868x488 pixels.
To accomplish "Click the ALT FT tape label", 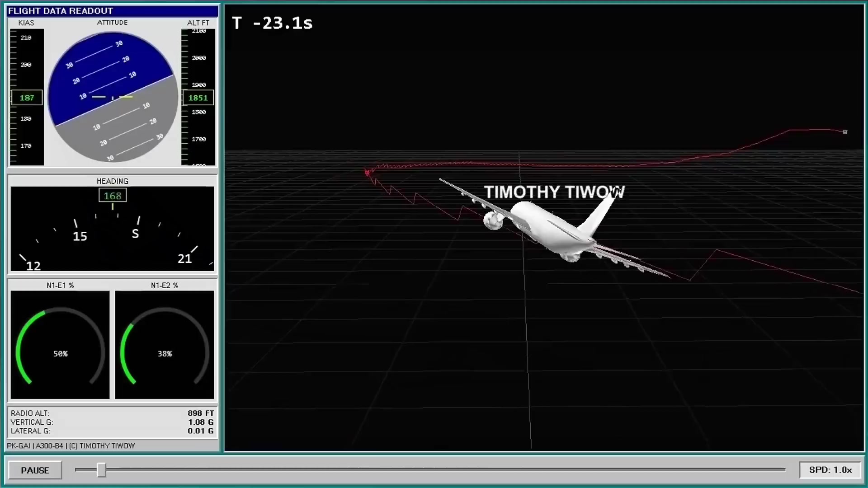I will (198, 23).
